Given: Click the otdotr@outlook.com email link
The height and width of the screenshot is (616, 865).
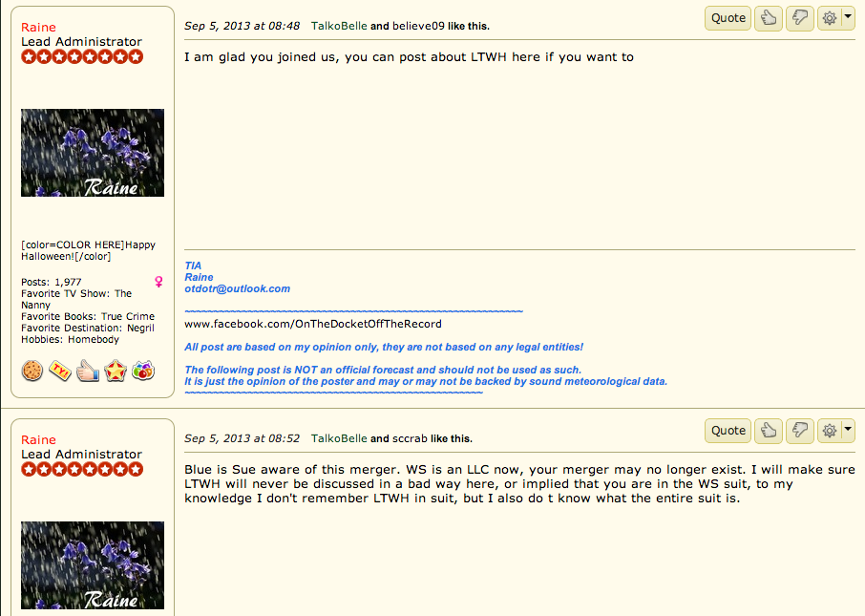Looking at the screenshot, I should pyautogui.click(x=237, y=288).
